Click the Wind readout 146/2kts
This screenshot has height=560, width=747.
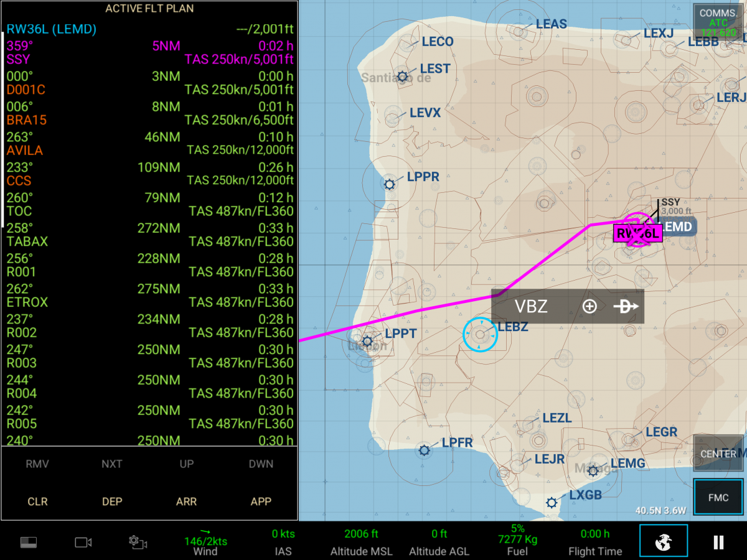click(205, 542)
